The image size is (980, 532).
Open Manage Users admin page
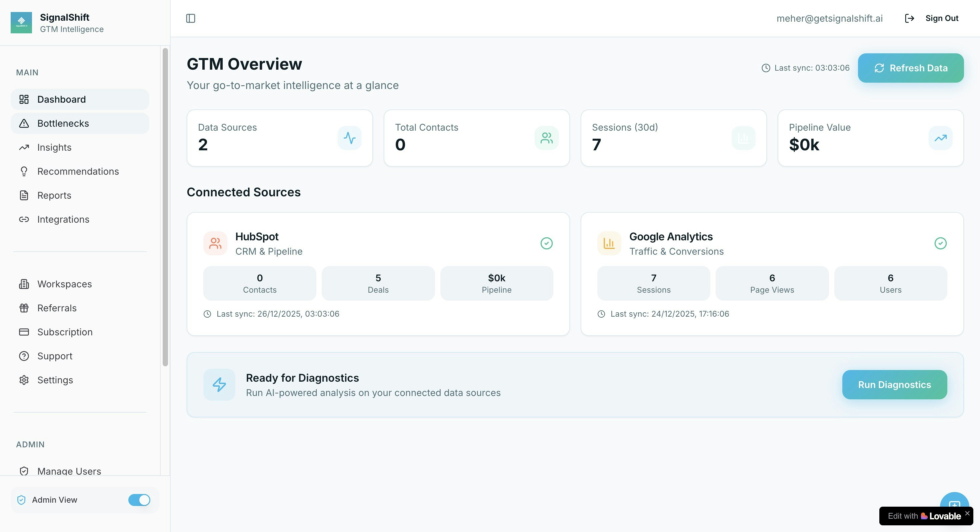[x=69, y=470]
